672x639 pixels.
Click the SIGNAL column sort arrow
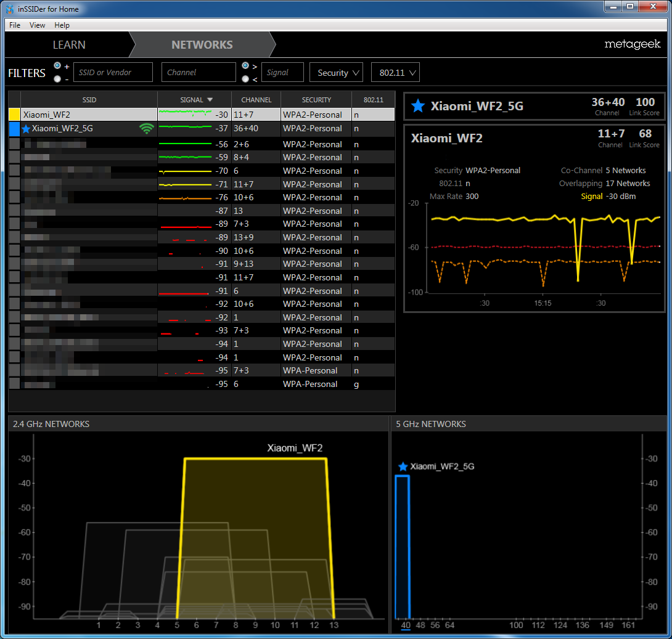coord(210,100)
